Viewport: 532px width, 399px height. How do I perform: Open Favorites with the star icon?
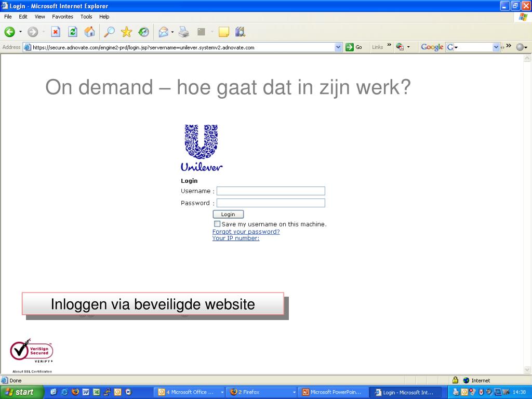[126, 32]
